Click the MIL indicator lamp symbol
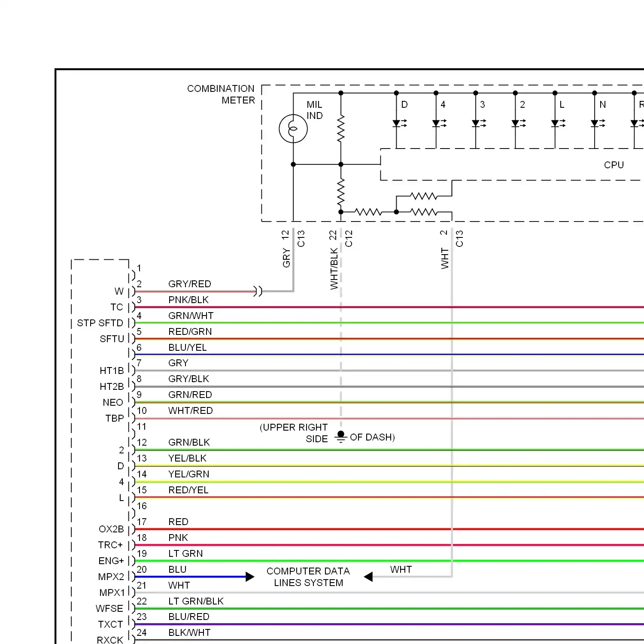The width and height of the screenshot is (644, 644). 293,128
